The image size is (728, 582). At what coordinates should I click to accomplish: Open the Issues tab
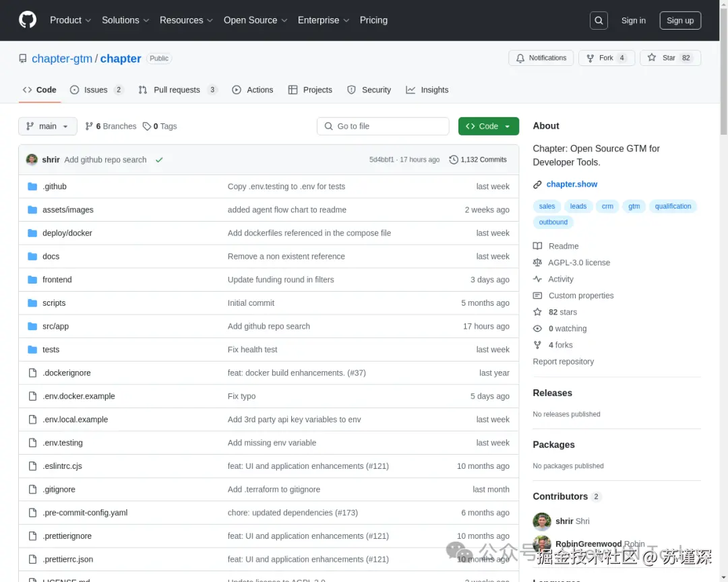[96, 90]
